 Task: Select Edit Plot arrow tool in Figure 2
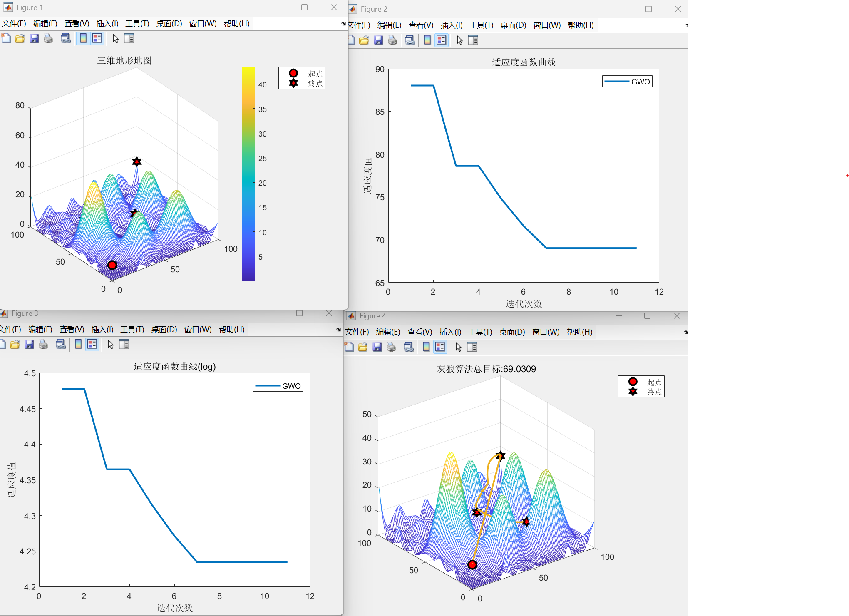459,40
